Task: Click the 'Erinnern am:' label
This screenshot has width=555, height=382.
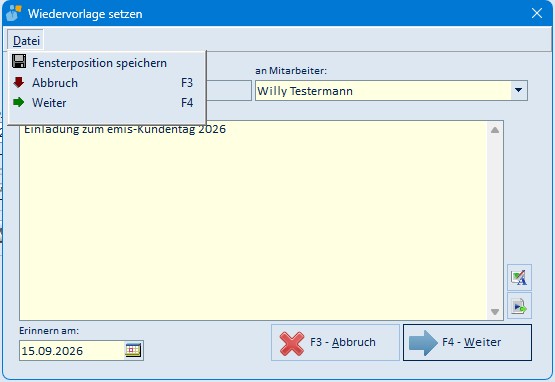Action: (x=49, y=331)
